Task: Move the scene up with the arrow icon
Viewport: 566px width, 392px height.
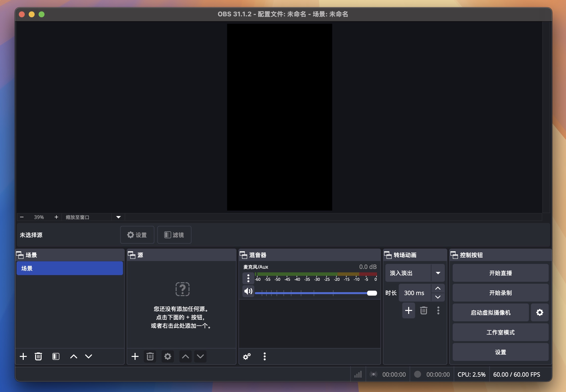Action: [73, 356]
